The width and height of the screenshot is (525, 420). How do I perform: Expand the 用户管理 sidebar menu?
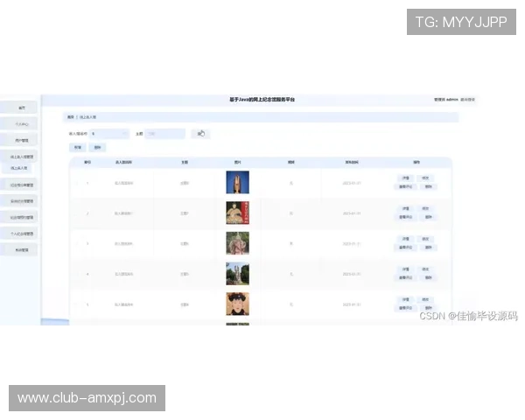[x=21, y=140]
